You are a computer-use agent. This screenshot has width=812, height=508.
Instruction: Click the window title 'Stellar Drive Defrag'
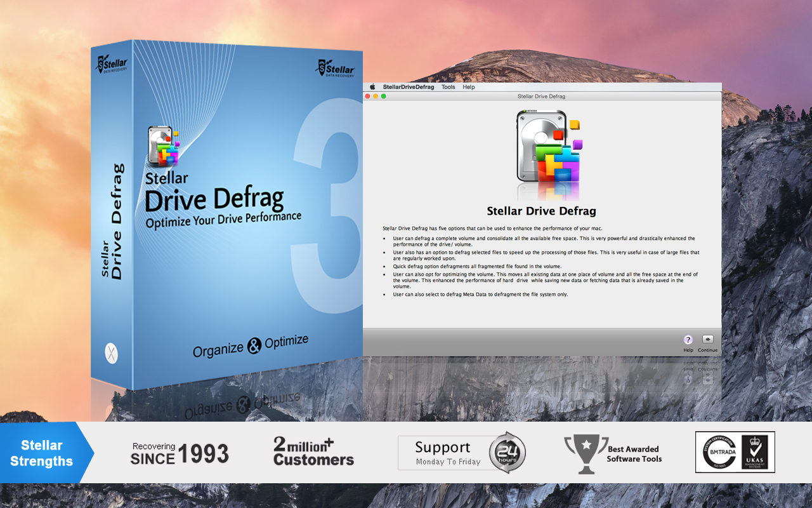pos(541,97)
